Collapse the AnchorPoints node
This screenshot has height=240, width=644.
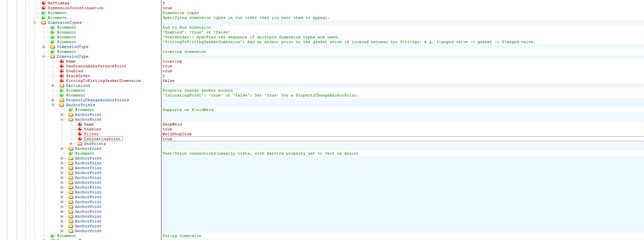tap(53, 105)
